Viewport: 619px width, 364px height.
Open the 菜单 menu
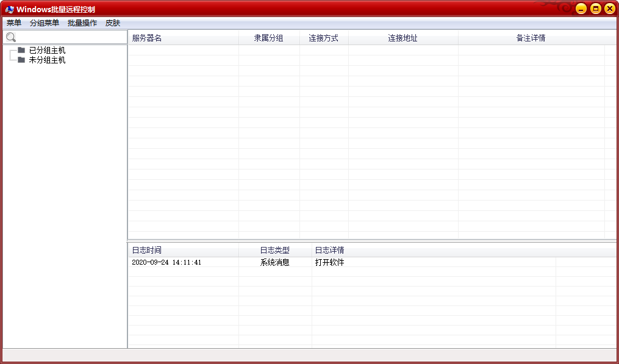pos(14,23)
